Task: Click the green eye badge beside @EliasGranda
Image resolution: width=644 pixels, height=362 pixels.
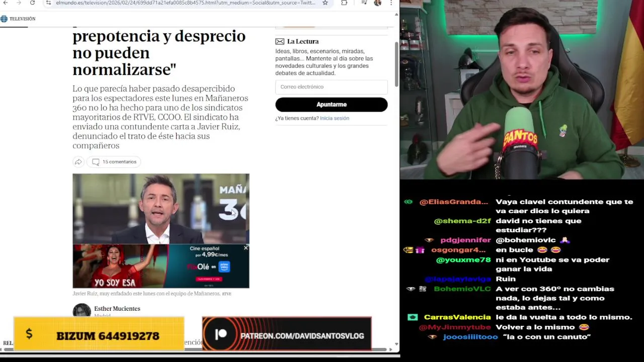Action: [408, 202]
